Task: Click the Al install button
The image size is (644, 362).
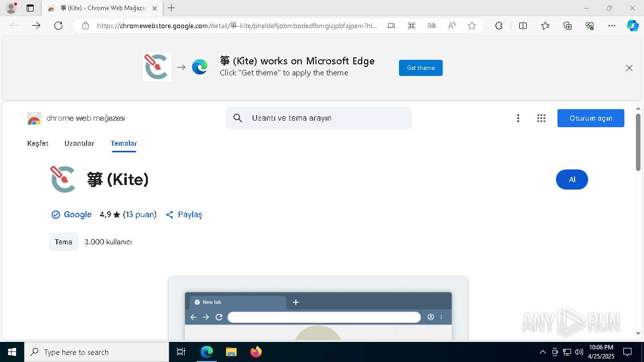Action: pyautogui.click(x=572, y=179)
